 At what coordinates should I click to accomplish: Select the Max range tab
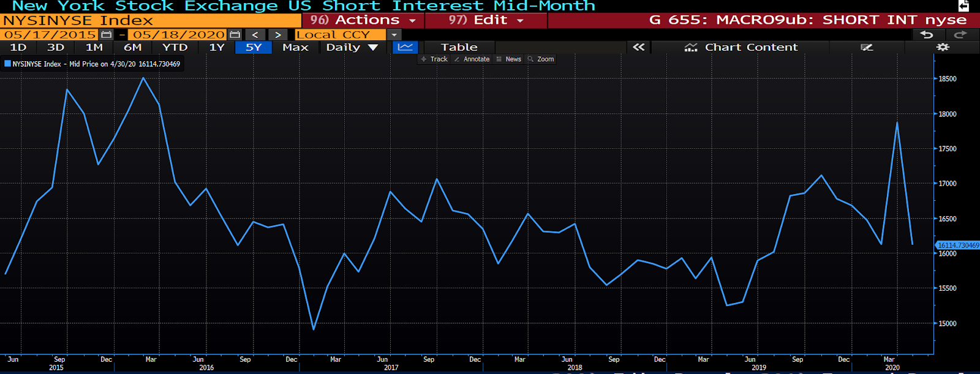(295, 47)
